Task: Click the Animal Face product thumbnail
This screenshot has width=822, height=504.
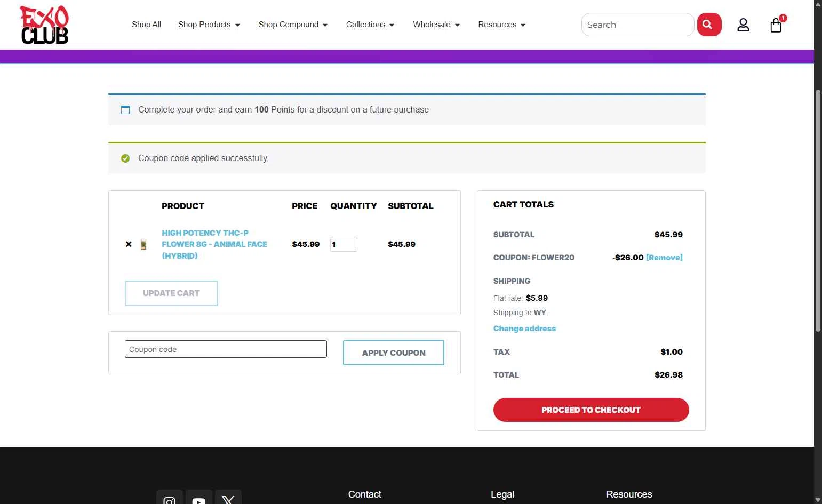Action: (x=143, y=244)
